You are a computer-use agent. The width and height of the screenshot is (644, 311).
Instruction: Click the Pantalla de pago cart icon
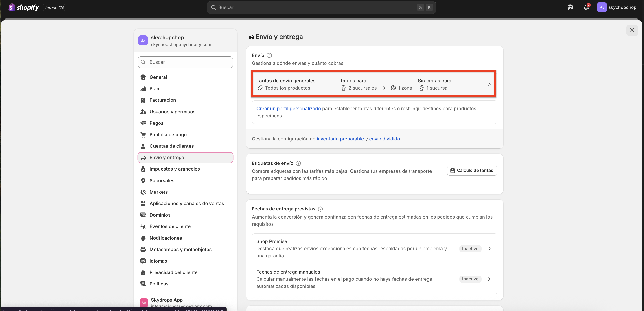[143, 134]
